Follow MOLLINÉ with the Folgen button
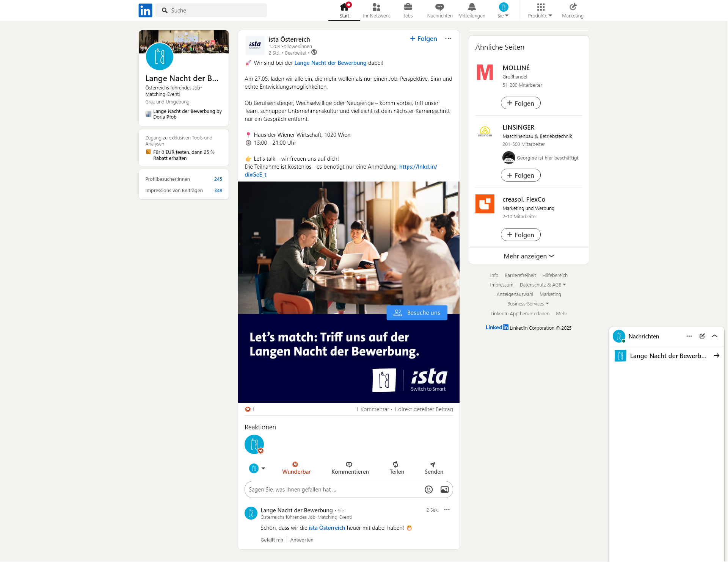The image size is (728, 562). (x=521, y=103)
